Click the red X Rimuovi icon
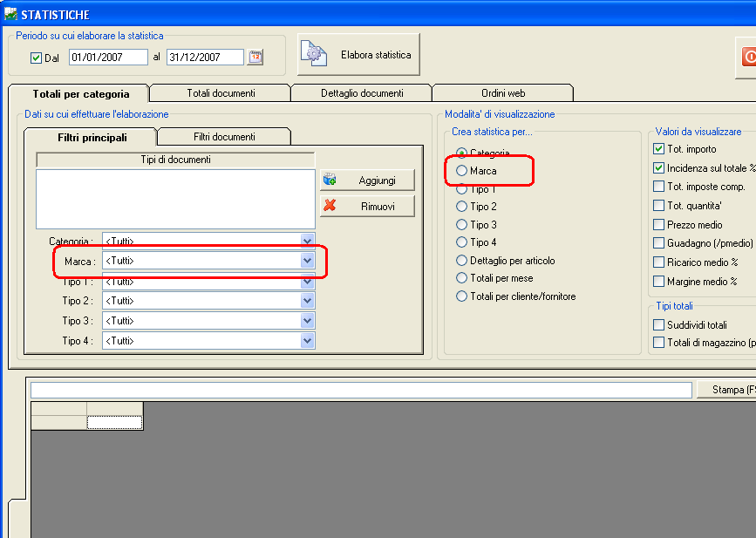This screenshot has width=756, height=538. click(x=330, y=206)
